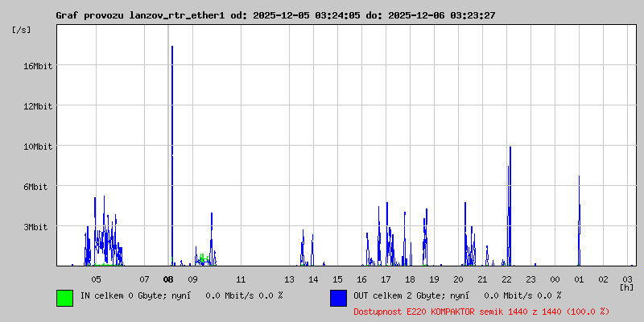Click the 00 hour label on x-axis
644x322 pixels.
(x=555, y=279)
